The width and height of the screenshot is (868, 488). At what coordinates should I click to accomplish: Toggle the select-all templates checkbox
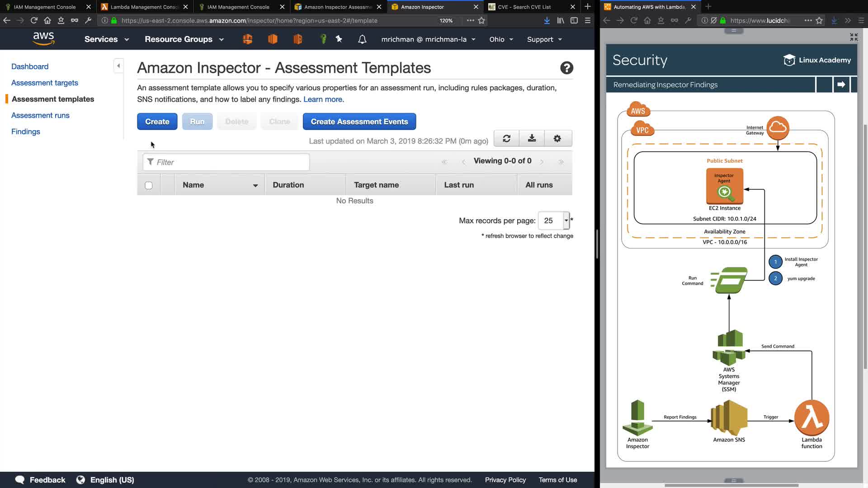pyautogui.click(x=149, y=185)
